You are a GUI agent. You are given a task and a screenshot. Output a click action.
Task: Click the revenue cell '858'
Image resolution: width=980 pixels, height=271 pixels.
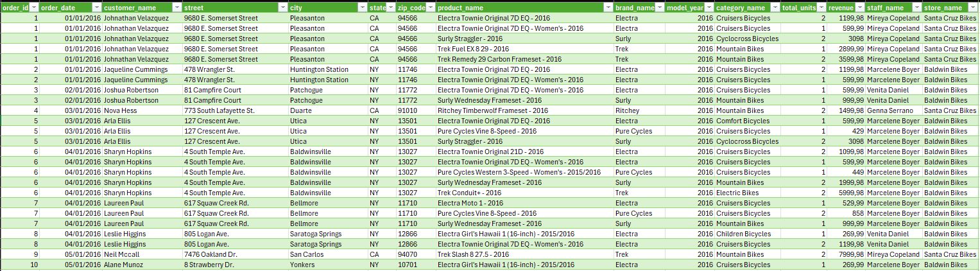(x=846, y=213)
